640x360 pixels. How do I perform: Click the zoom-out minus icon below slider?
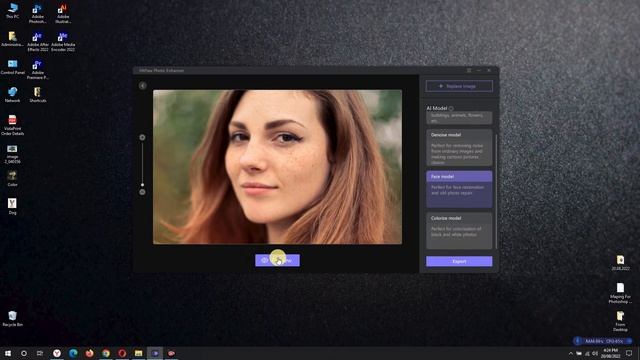coord(142,192)
